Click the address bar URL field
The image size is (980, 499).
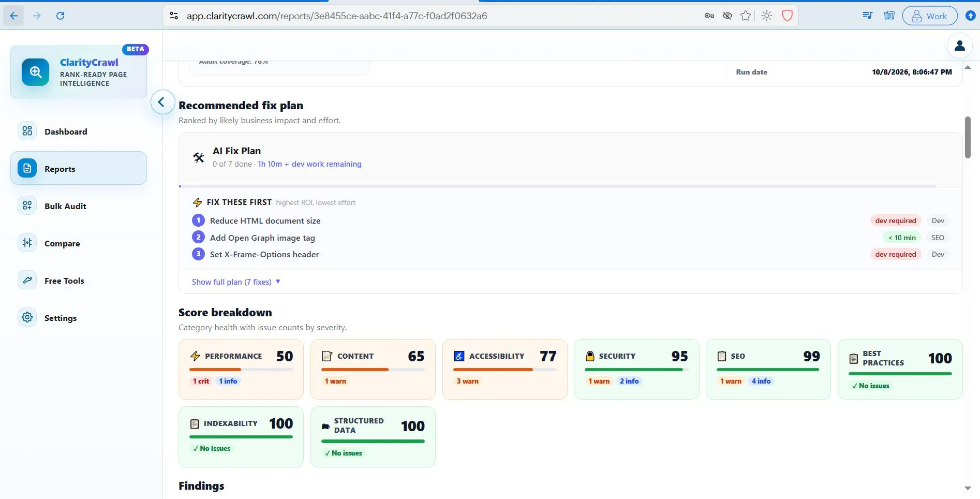click(336, 16)
